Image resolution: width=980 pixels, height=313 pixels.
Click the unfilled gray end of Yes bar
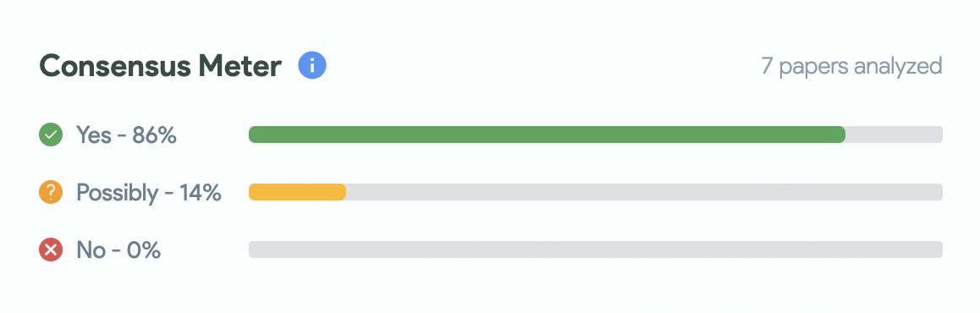pos(895,135)
